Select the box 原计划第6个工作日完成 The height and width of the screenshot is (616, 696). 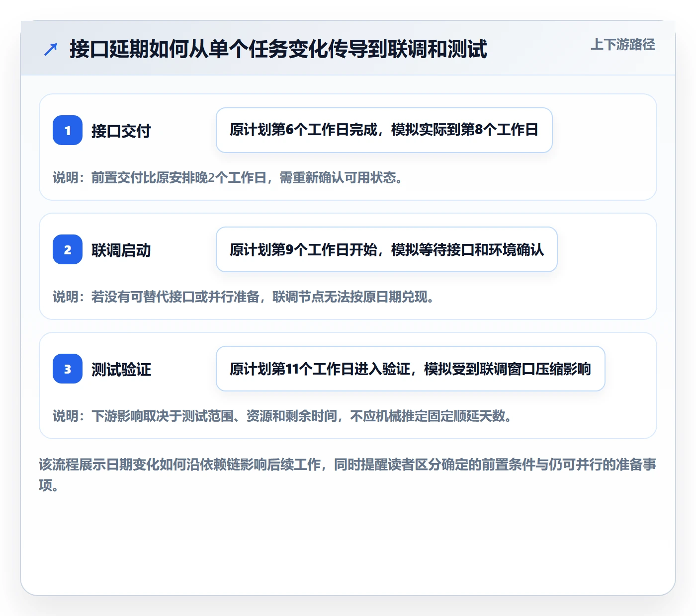384,130
